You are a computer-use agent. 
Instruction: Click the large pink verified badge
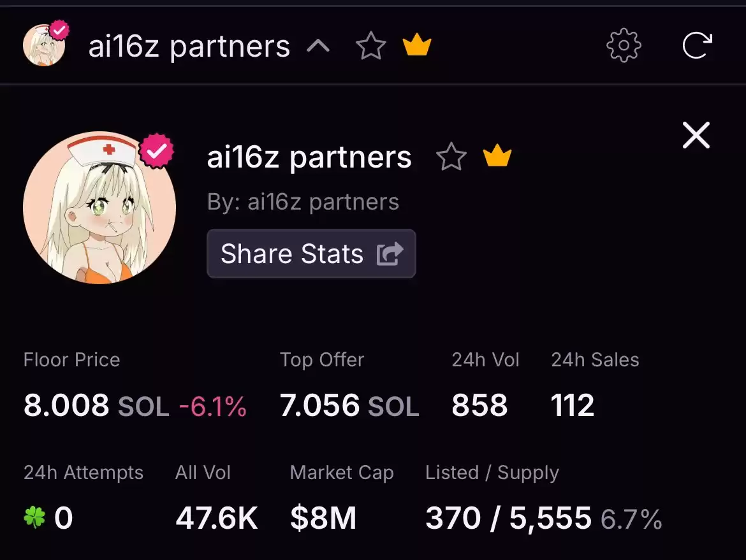pos(156,151)
